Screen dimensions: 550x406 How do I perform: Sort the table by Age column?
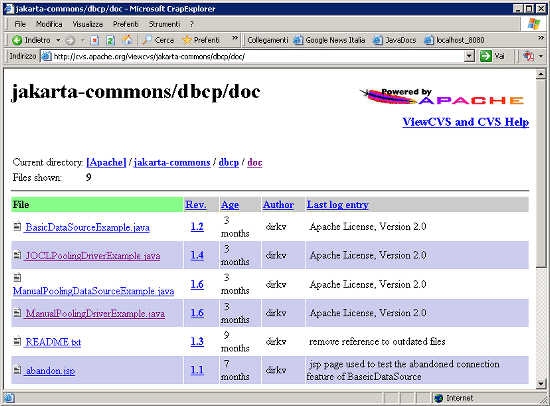230,205
